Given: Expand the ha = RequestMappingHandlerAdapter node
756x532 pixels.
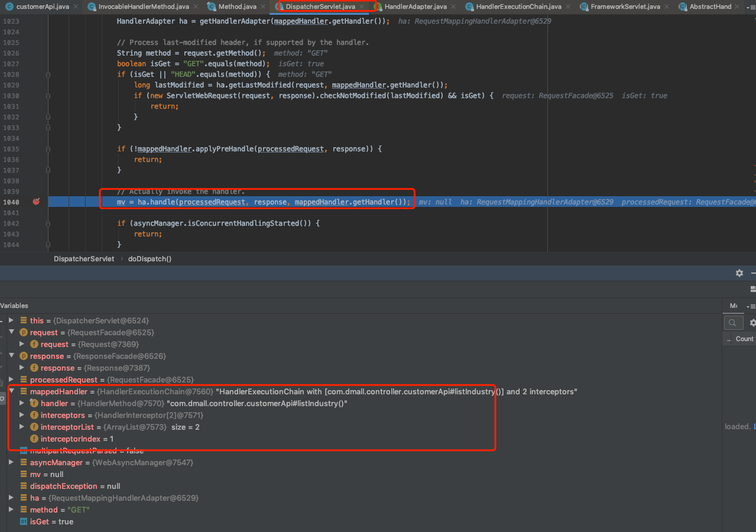Looking at the screenshot, I should (x=11, y=498).
